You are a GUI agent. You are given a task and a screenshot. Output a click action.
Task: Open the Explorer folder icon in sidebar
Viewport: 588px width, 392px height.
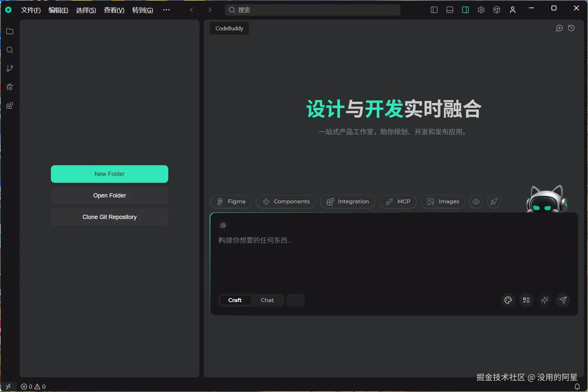pyautogui.click(x=10, y=31)
